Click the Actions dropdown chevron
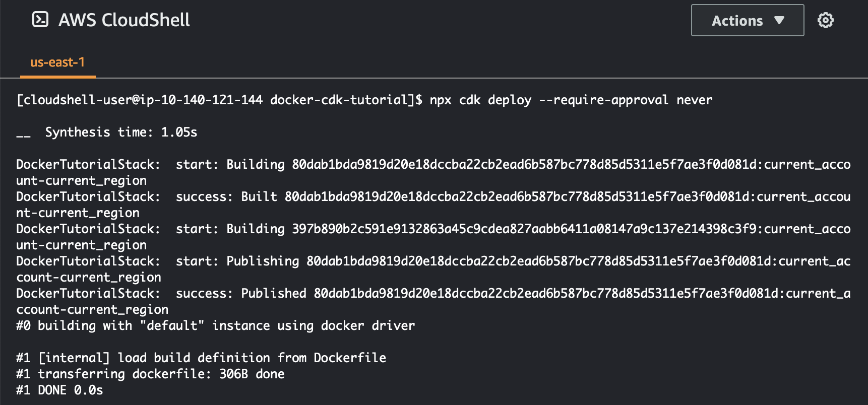Image resolution: width=868 pixels, height=405 pixels. [x=780, y=21]
